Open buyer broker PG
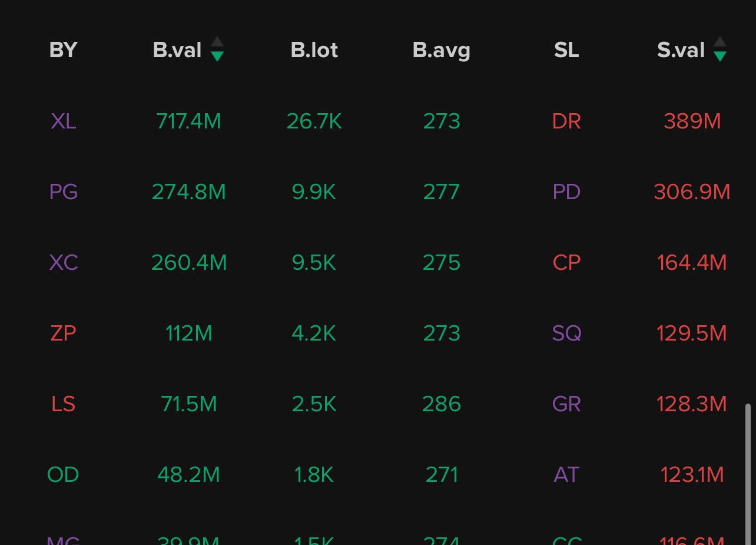 (64, 192)
